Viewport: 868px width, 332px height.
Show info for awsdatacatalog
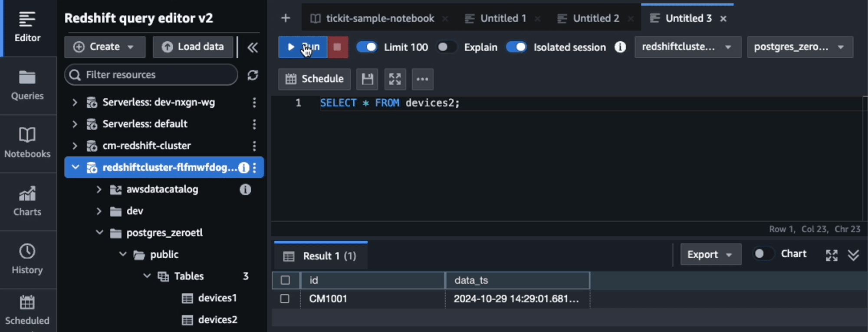point(245,189)
